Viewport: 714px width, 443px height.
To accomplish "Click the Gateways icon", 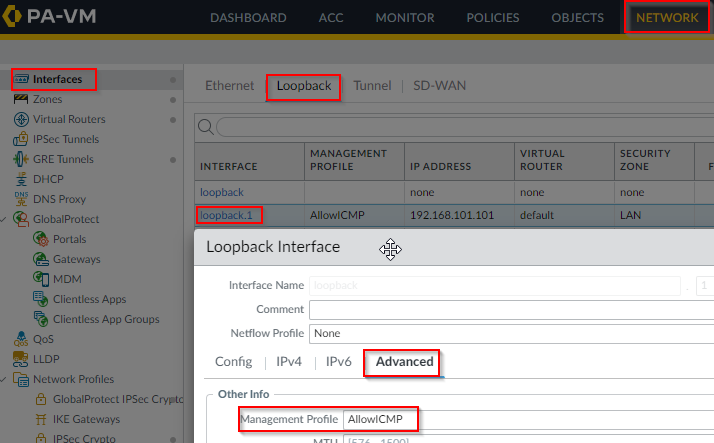I will pyautogui.click(x=41, y=259).
